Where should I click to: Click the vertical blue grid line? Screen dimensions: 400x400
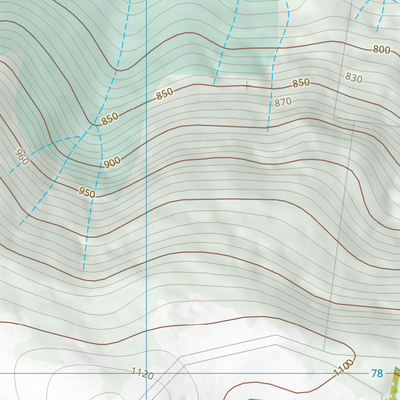click(x=147, y=200)
